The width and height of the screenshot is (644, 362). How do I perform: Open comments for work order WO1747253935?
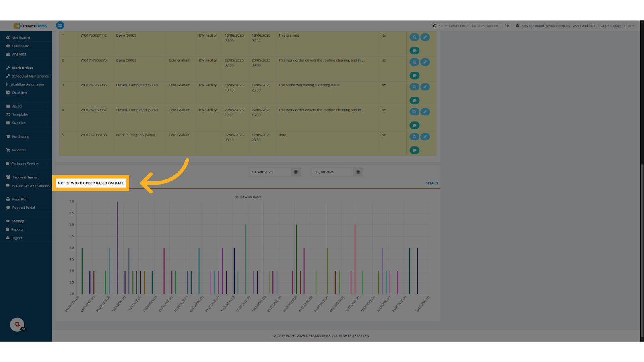[x=414, y=101]
